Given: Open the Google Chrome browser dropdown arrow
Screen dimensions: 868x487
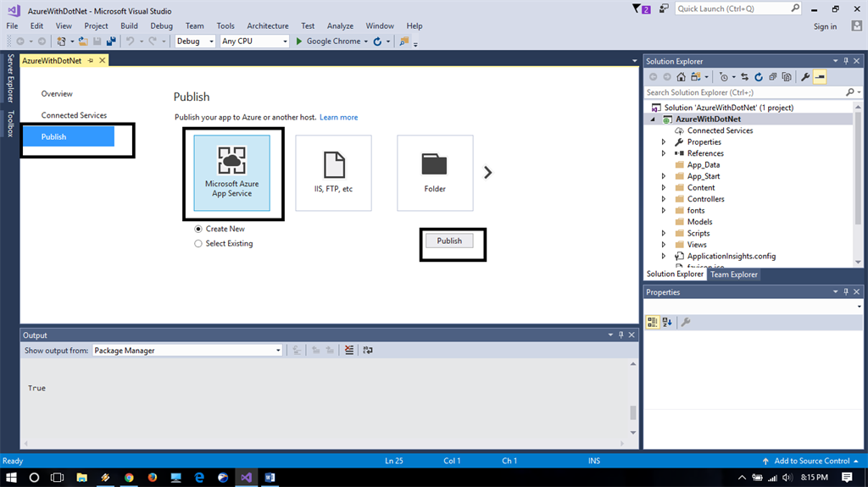Looking at the screenshot, I should tap(366, 42).
